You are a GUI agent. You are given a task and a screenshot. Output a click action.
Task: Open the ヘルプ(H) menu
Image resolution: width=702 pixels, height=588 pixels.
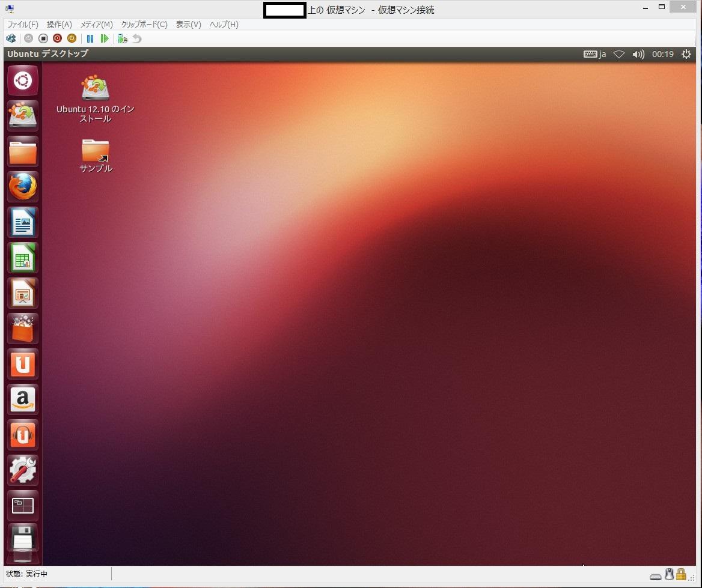(x=224, y=24)
